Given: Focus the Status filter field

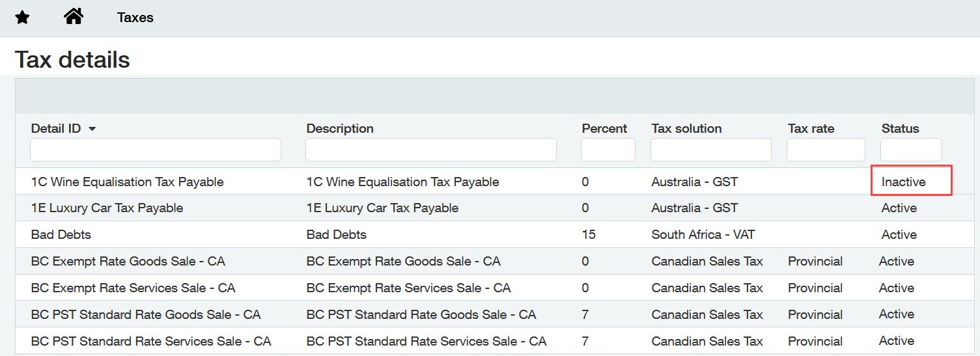Looking at the screenshot, I should 911,150.
